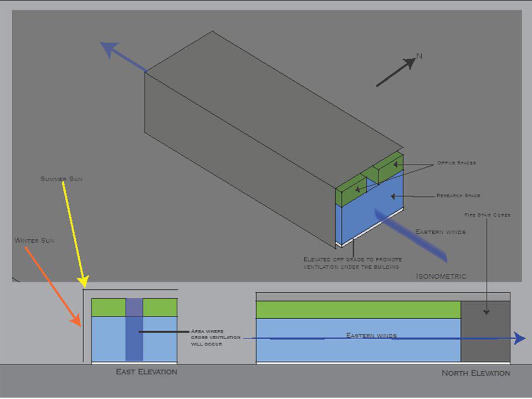Click the Research Space annotation text
This screenshot has width=532, height=399.
click(x=458, y=196)
